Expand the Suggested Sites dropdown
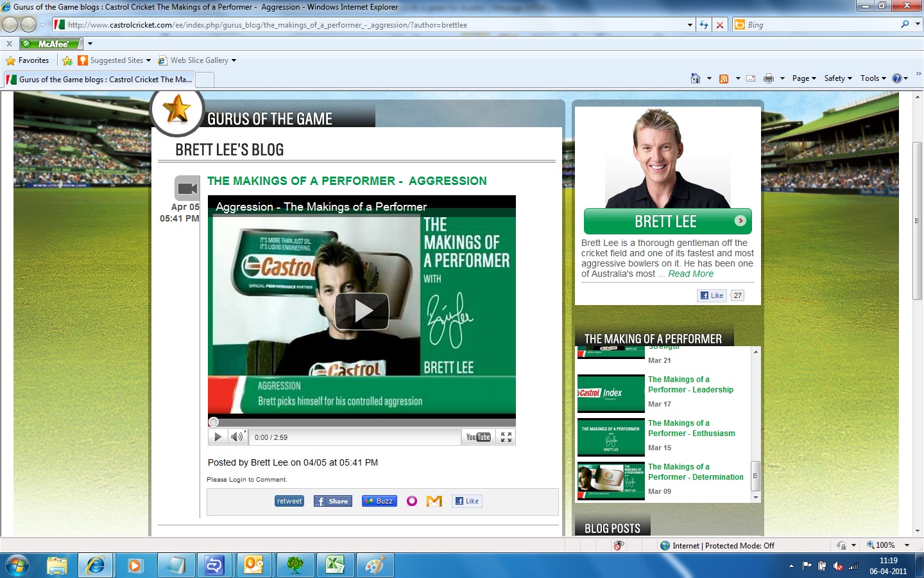The height and width of the screenshot is (578, 924). click(148, 60)
